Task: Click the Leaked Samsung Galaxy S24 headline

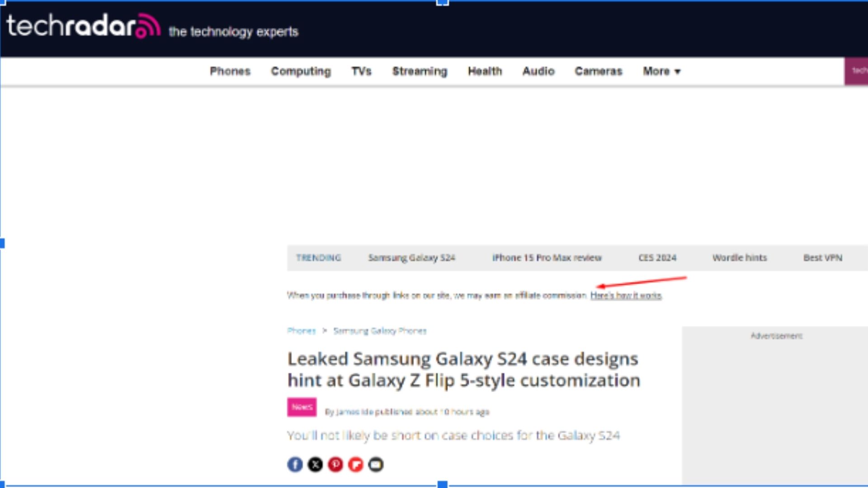Action: click(x=464, y=370)
